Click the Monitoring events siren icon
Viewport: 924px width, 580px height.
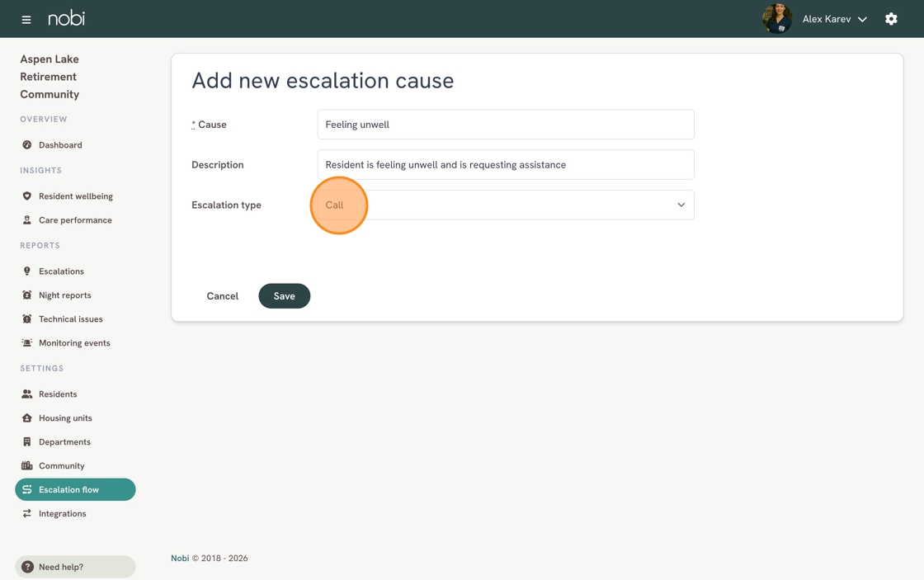26,342
